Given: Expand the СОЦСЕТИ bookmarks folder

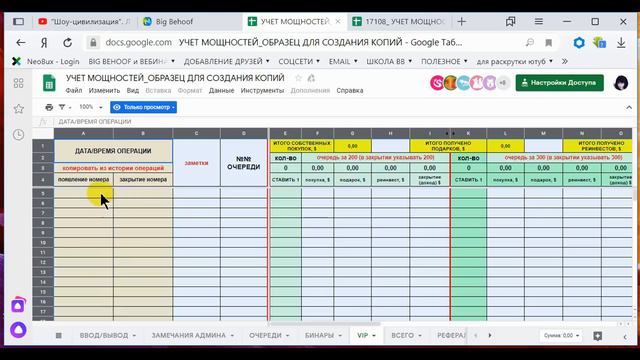Looking at the screenshot, I should pos(299,61).
